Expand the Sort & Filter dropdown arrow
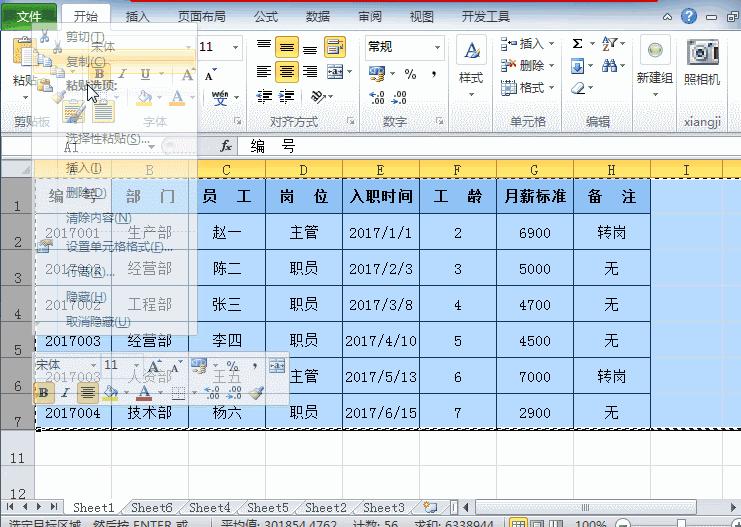The height and width of the screenshot is (527, 741). [x=623, y=44]
